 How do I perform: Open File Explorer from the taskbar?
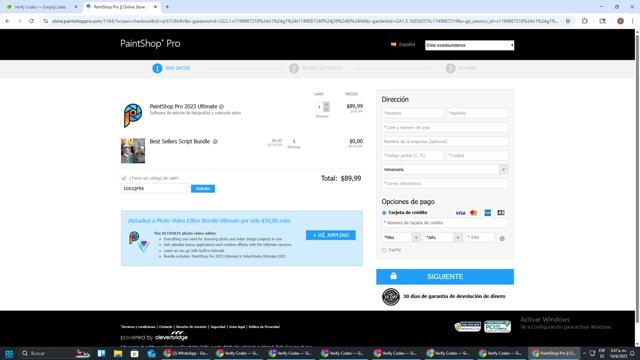(x=118, y=353)
